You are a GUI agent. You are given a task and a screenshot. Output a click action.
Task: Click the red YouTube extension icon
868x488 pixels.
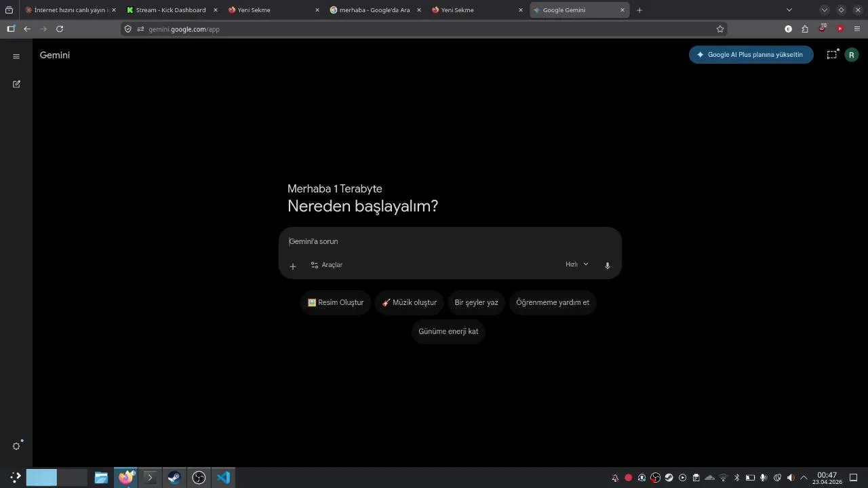click(x=840, y=29)
